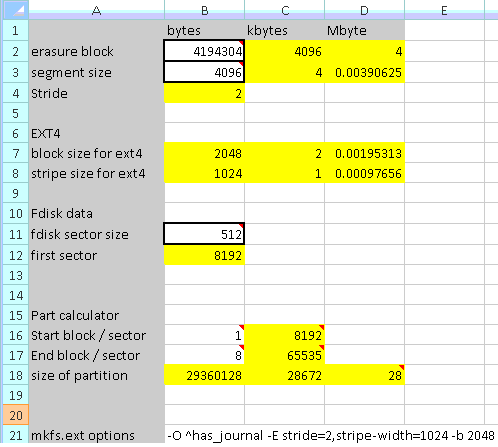Select row 19 header
The height and width of the screenshot is (447, 498).
tap(15, 395)
